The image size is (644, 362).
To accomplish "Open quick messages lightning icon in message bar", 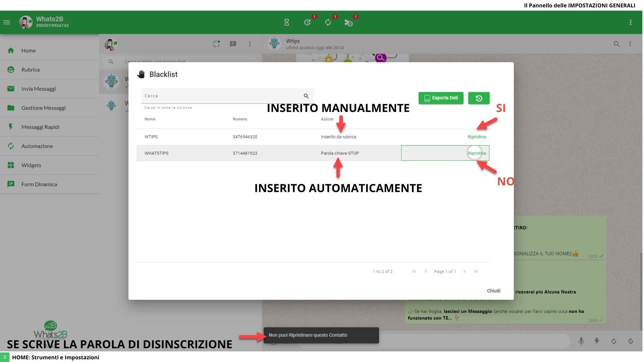I will tap(597, 341).
